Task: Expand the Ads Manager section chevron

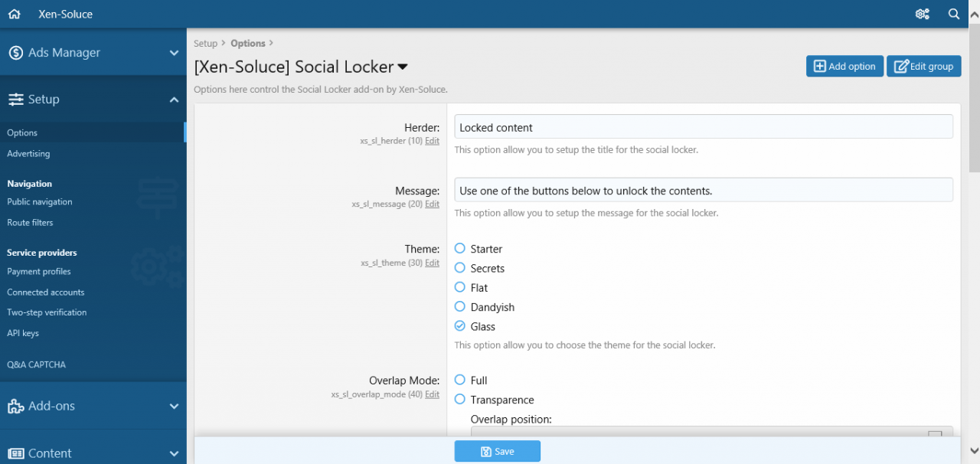Action: tap(174, 53)
